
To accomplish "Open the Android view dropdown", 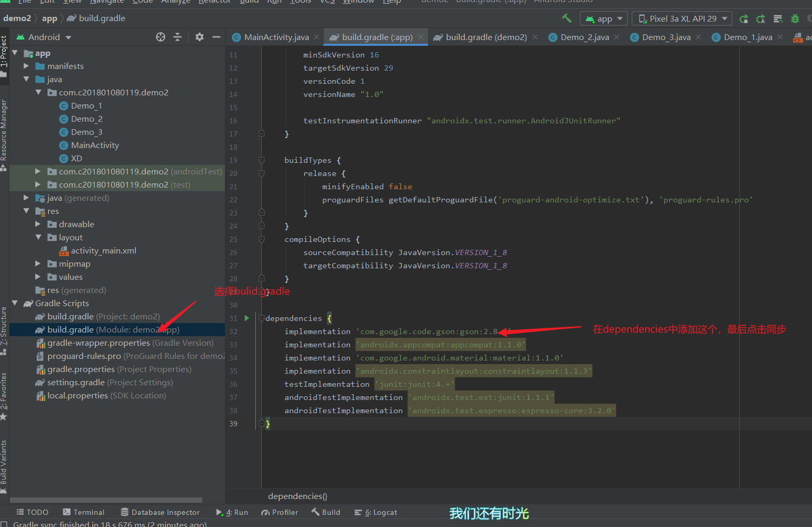I will click(44, 37).
